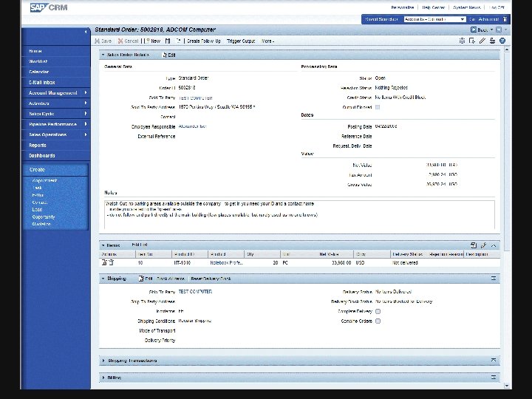Click Edit in the Shipping section header

click(146, 279)
